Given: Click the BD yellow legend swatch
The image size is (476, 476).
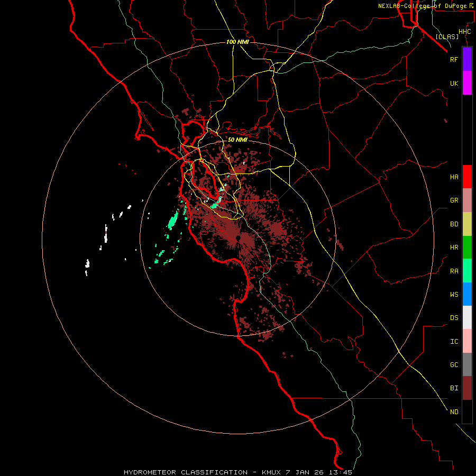Looking at the screenshot, I should [x=467, y=224].
